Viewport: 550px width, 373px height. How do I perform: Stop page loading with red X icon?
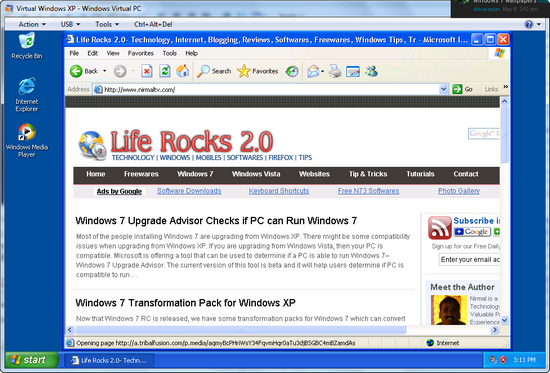click(147, 71)
